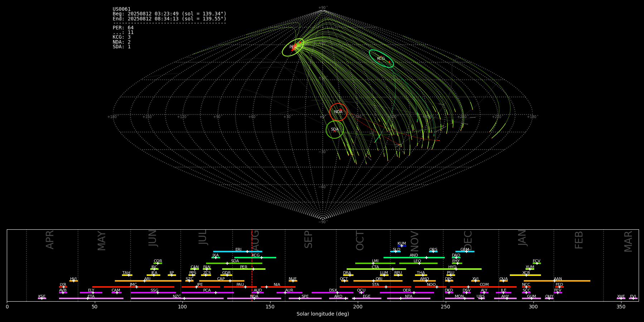Click the PCA shower bar in timeline
Screen dimensions: 644x322
point(208,293)
